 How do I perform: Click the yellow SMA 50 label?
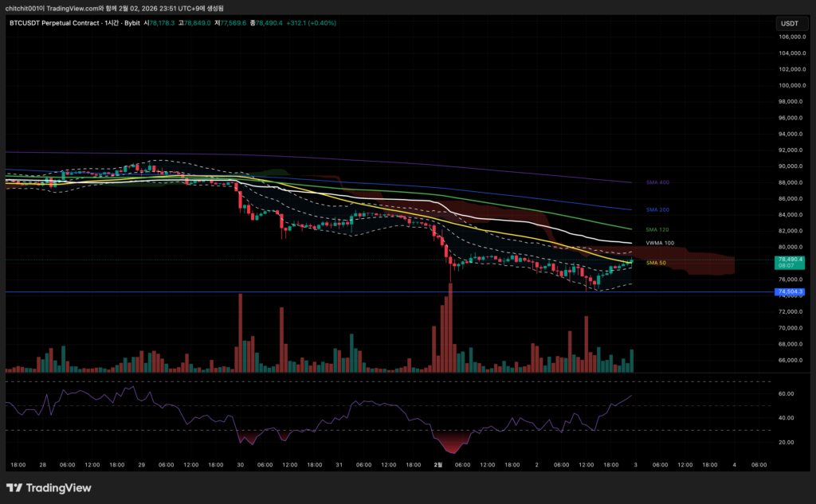[x=656, y=263]
